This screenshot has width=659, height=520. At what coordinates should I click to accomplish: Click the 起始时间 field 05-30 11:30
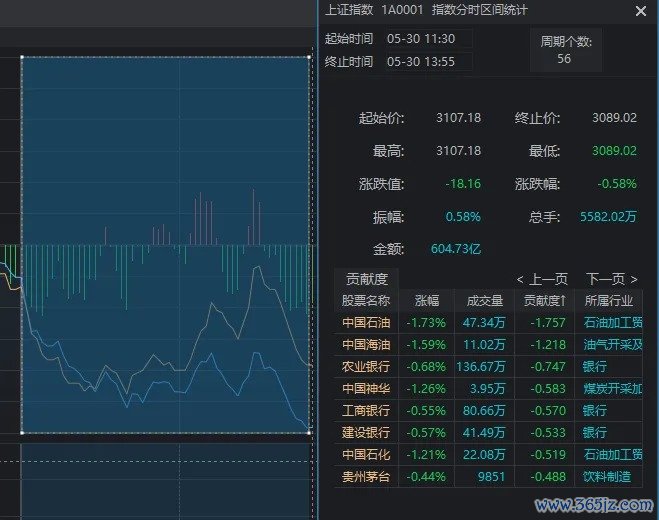click(428, 39)
